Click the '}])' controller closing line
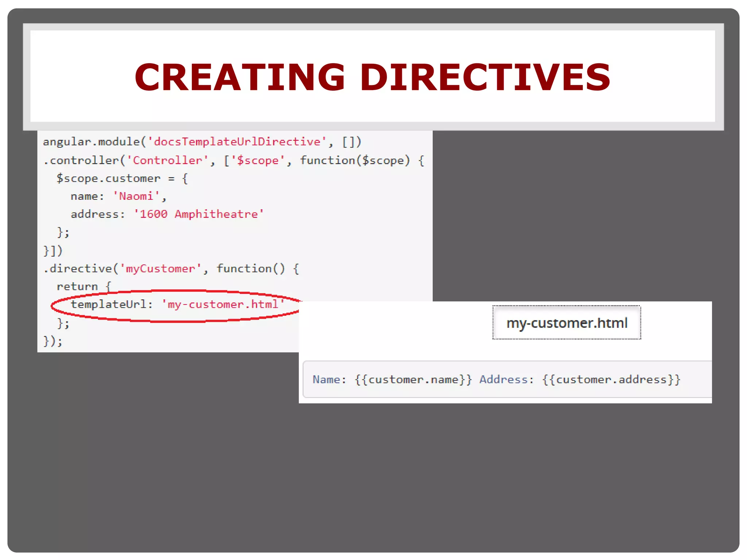The image size is (747, 560). pyautogui.click(x=53, y=251)
